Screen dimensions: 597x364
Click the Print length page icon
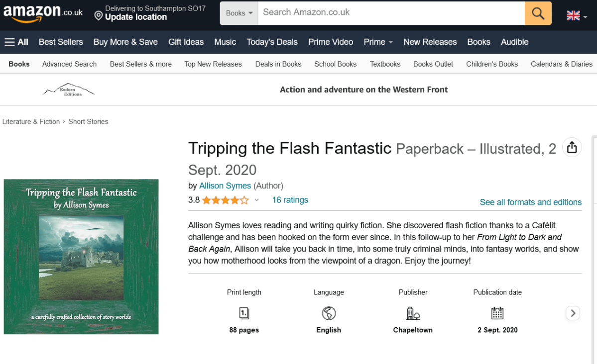click(244, 313)
